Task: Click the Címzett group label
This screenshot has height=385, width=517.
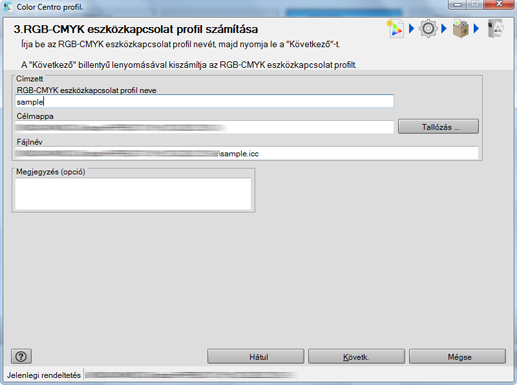Action: pos(29,79)
